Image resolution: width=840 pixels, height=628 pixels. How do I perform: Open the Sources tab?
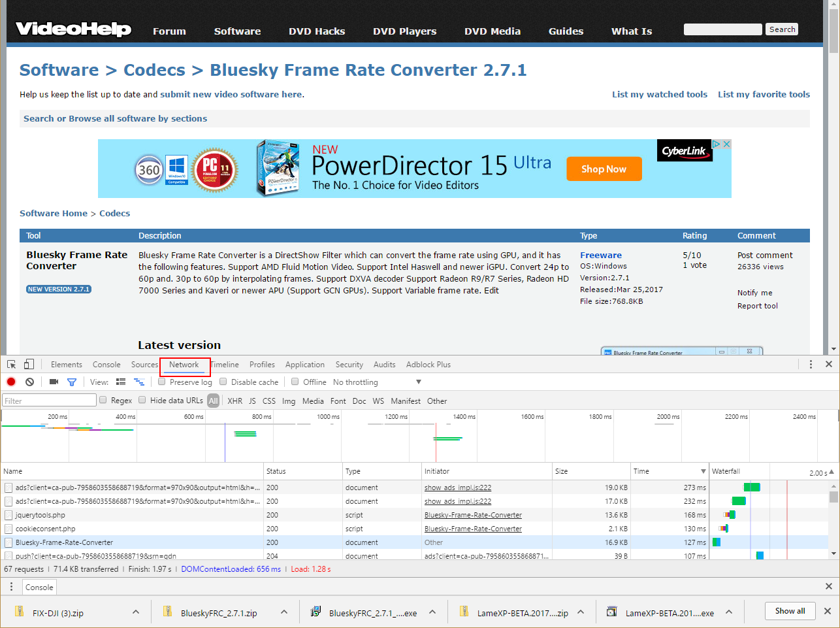tap(144, 365)
